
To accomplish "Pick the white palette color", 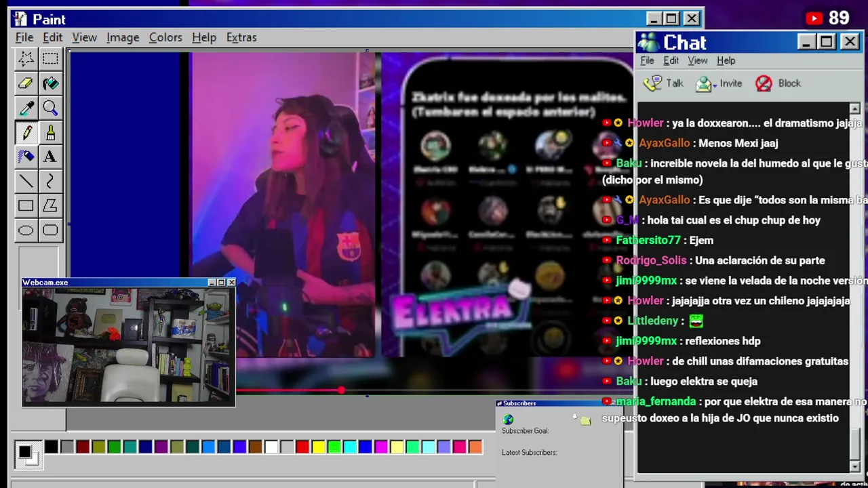I will [271, 447].
